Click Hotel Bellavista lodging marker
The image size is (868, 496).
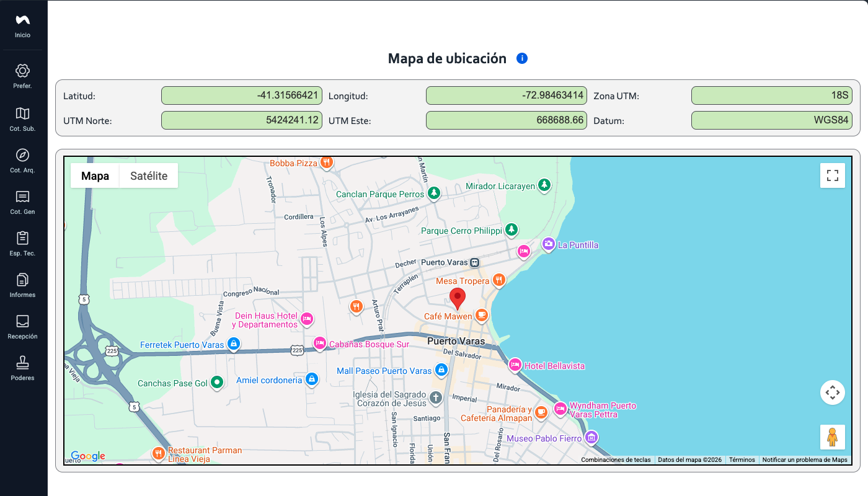(515, 365)
